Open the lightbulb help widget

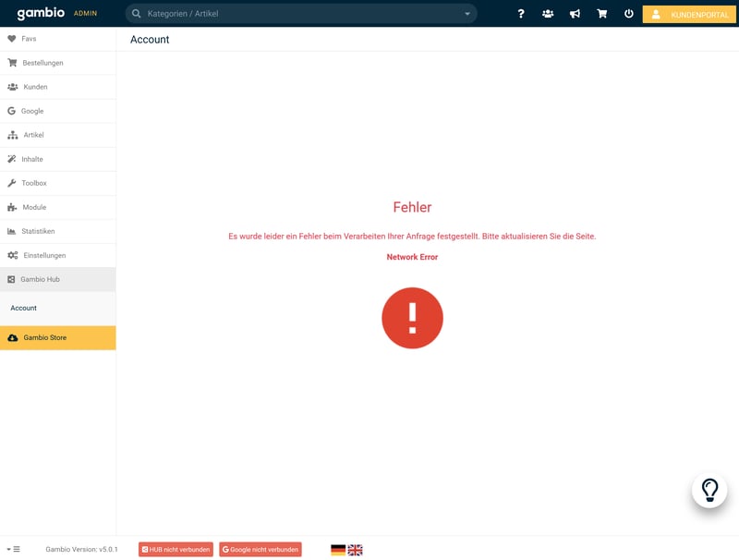pyautogui.click(x=709, y=490)
